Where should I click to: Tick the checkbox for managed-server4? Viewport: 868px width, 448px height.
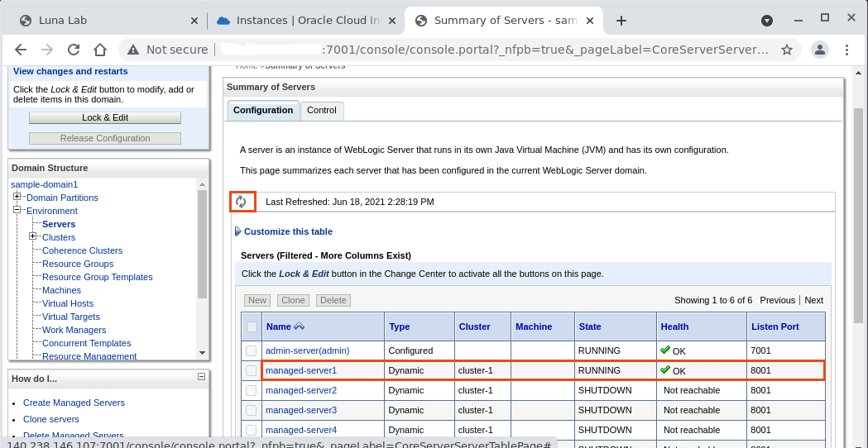pyautogui.click(x=252, y=431)
